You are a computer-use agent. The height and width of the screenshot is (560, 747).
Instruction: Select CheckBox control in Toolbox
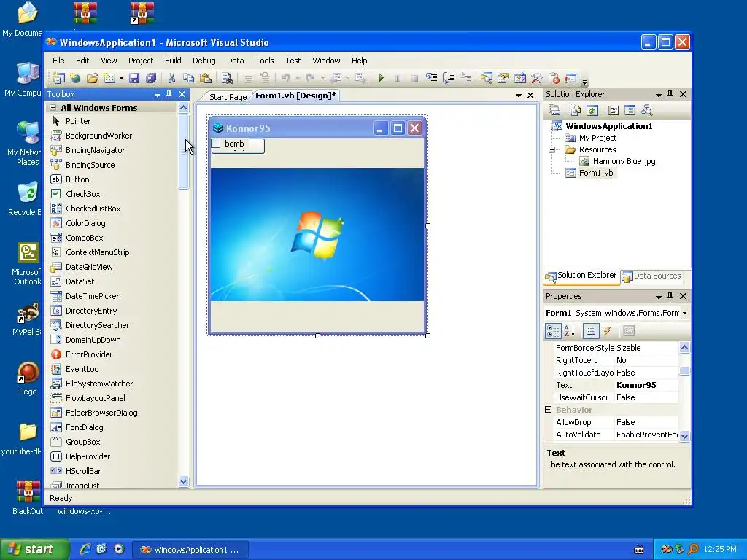tap(83, 194)
